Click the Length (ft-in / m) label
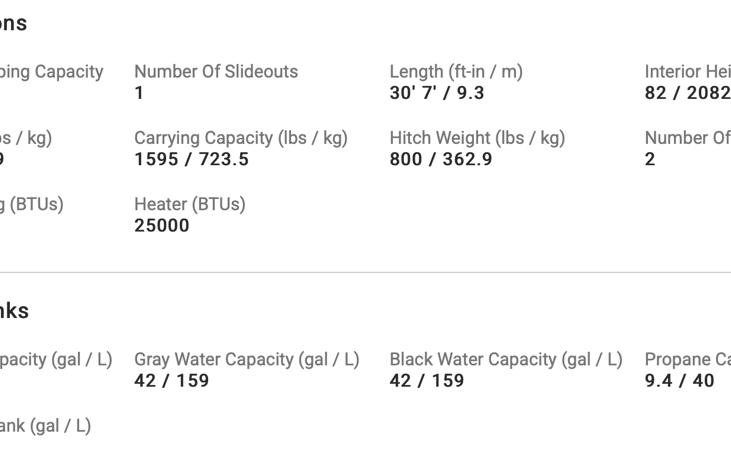 pyautogui.click(x=456, y=72)
